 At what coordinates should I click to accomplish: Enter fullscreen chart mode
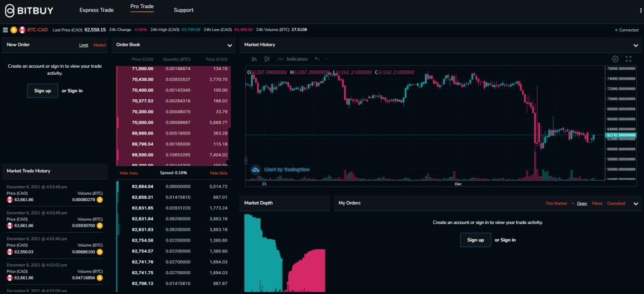point(628,59)
